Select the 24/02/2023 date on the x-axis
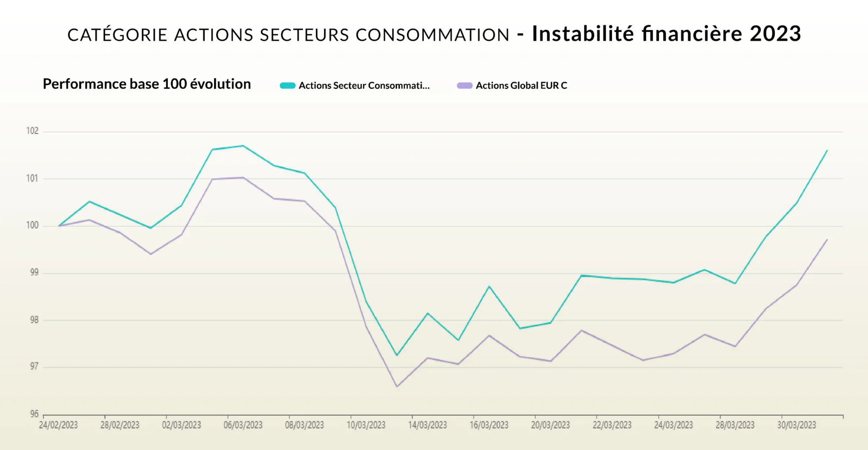This screenshot has height=450, width=868. point(58,425)
